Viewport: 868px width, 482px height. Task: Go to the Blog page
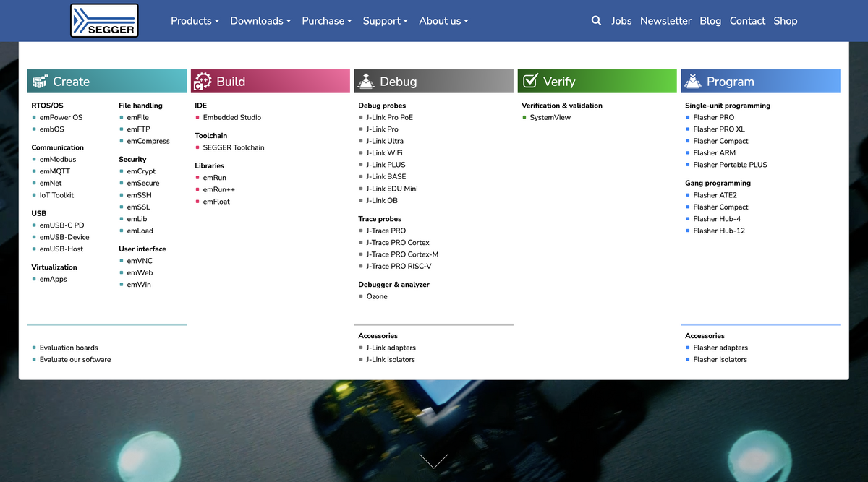pos(710,21)
